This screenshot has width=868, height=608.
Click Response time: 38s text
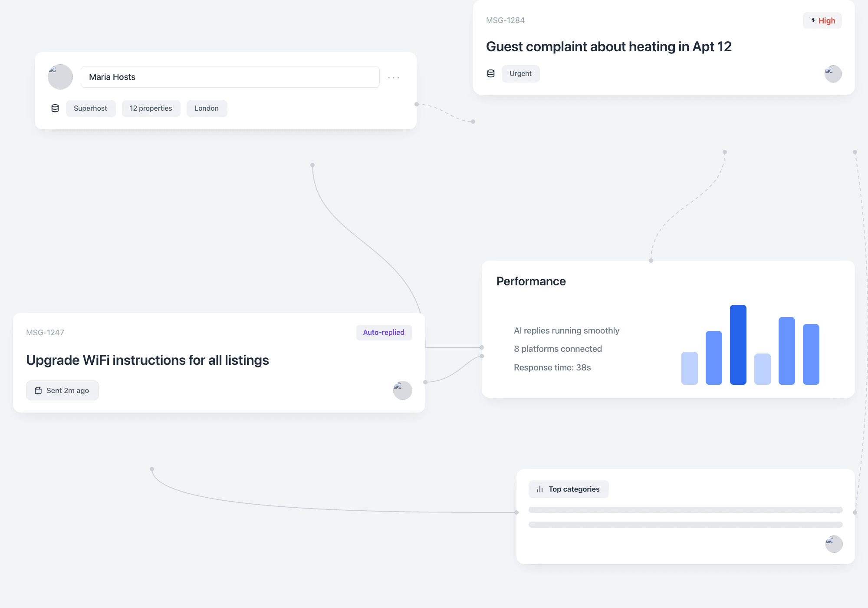coord(552,367)
